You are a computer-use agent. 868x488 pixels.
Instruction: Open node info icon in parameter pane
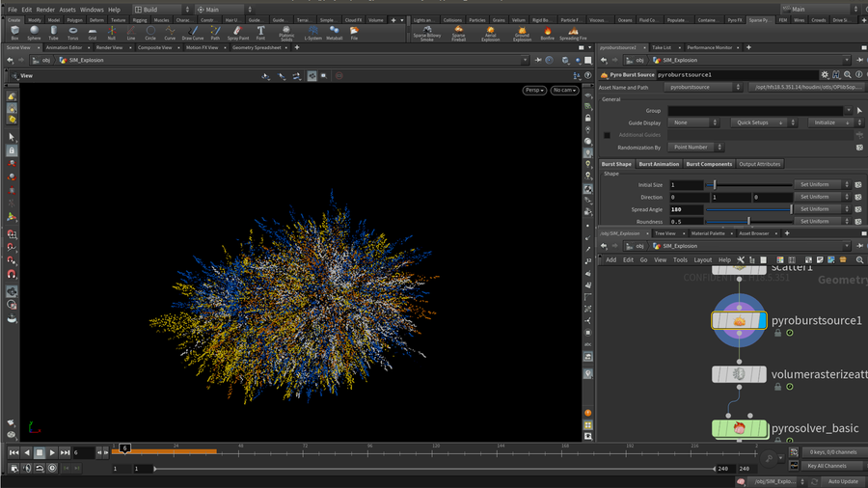pos(858,74)
